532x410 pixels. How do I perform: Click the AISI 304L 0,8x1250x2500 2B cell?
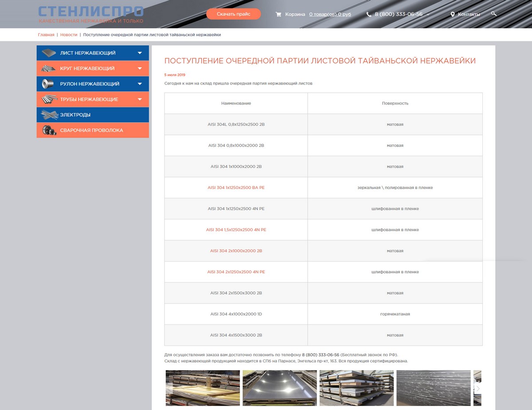(236, 124)
